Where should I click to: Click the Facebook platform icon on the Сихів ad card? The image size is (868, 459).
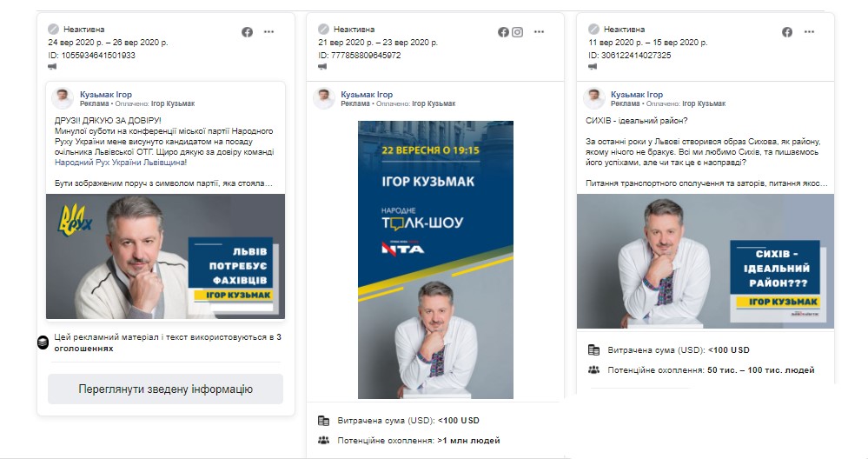(x=787, y=32)
